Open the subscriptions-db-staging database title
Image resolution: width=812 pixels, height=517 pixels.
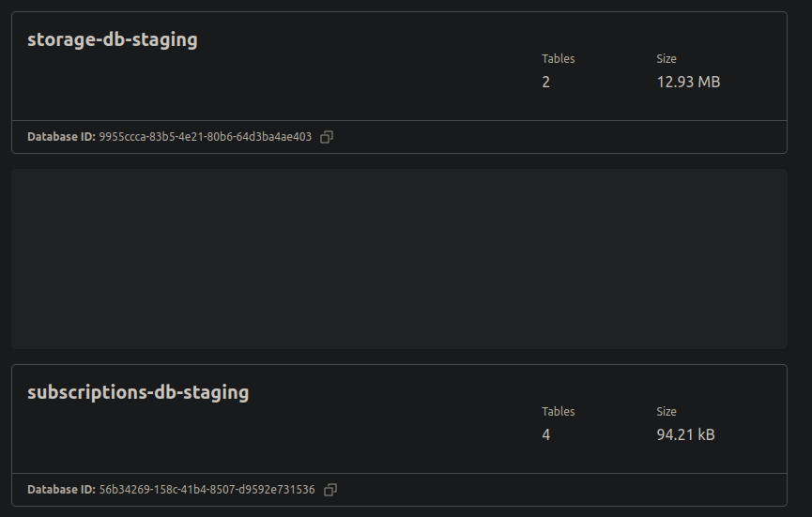coord(138,392)
